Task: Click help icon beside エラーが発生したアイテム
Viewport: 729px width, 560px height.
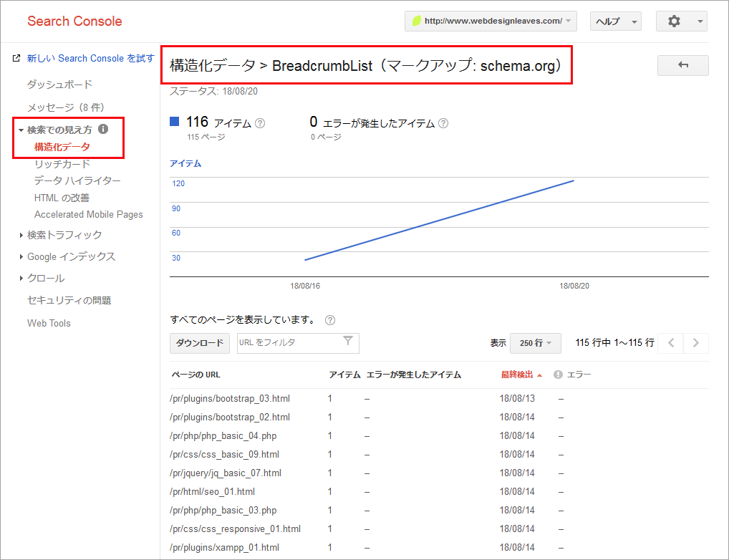Action: [x=443, y=123]
